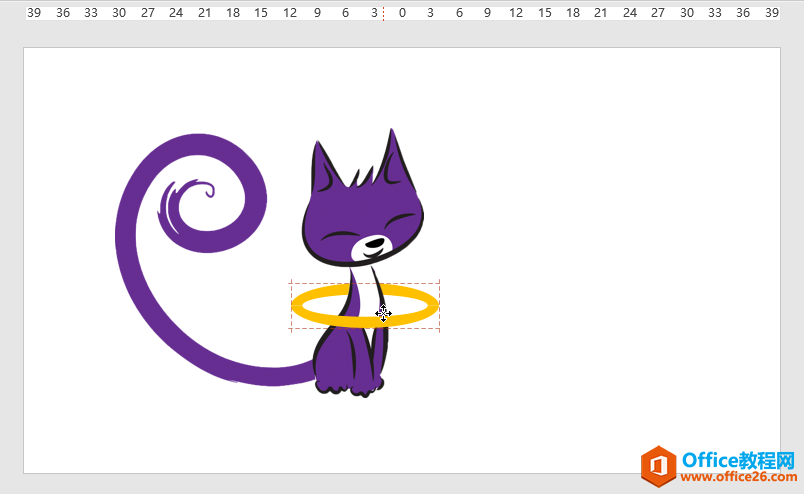Click the left end of the yellow ring
This screenshot has width=804, height=494.
tap(296, 306)
